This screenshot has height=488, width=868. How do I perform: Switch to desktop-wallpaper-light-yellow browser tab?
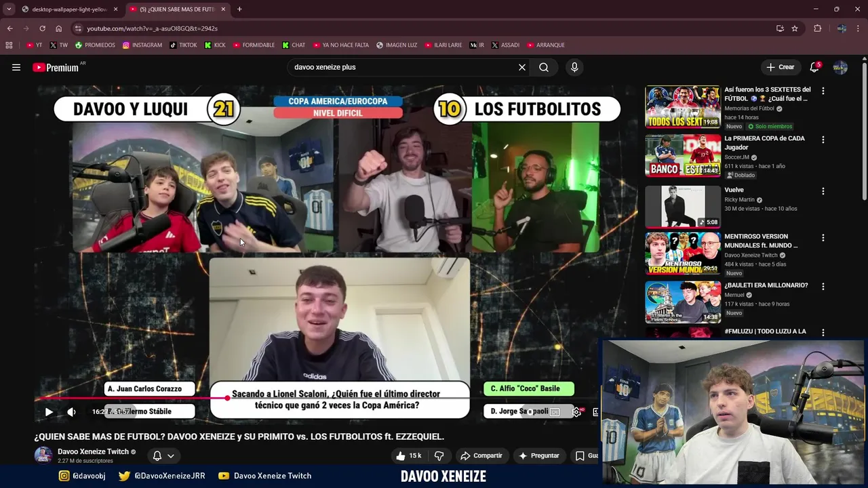point(68,9)
